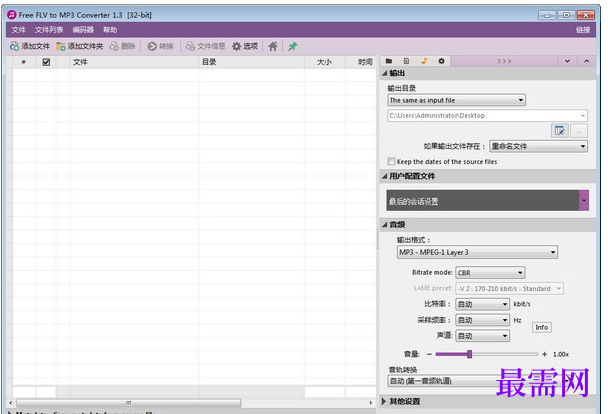The width and height of the screenshot is (608, 414).
Task: Open the 编码器 (Encoder) menu
Action: 83,30
